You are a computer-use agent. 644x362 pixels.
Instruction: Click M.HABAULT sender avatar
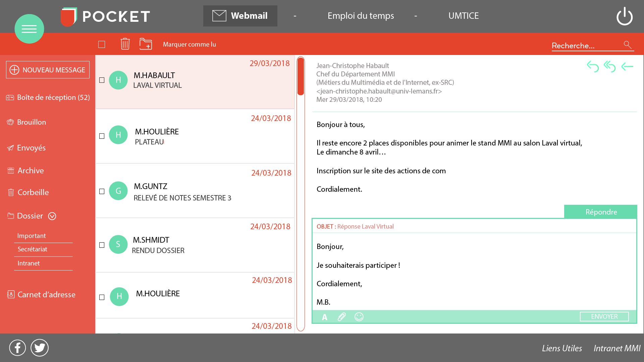pos(118,80)
